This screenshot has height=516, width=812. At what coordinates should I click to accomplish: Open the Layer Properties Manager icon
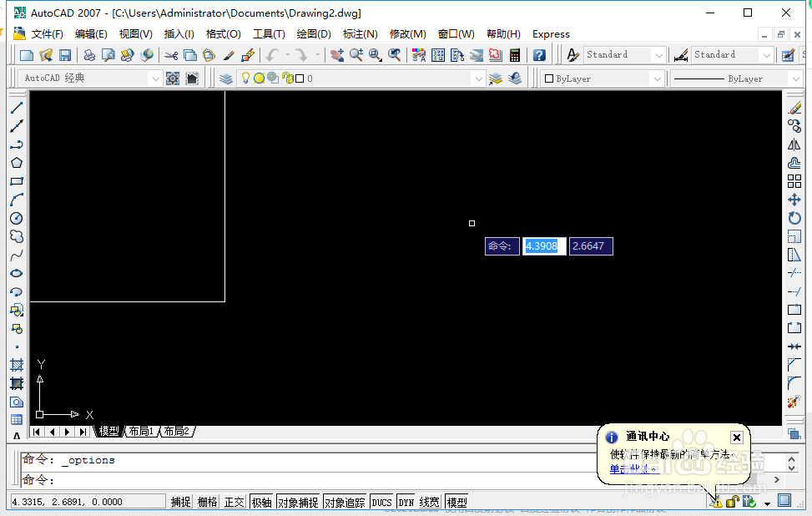pyautogui.click(x=226, y=78)
